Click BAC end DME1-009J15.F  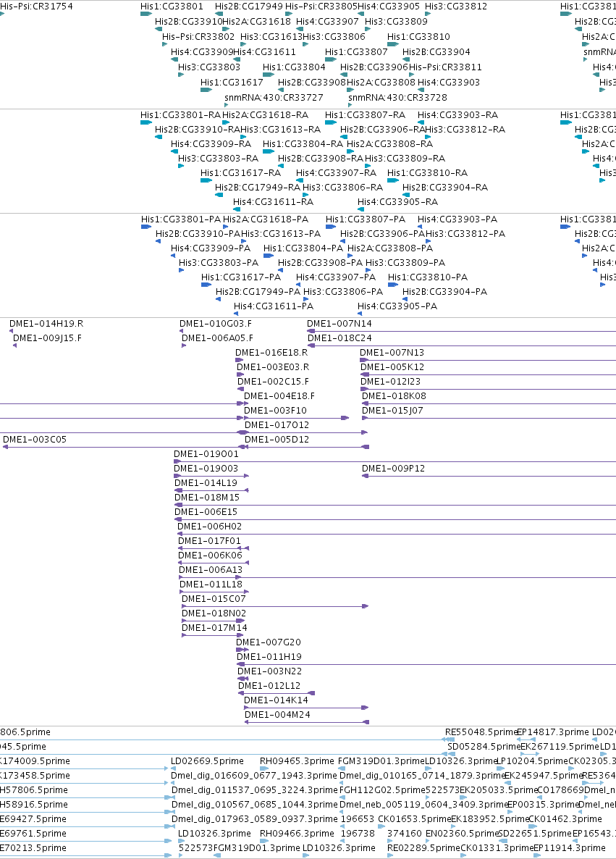[x=47, y=338]
